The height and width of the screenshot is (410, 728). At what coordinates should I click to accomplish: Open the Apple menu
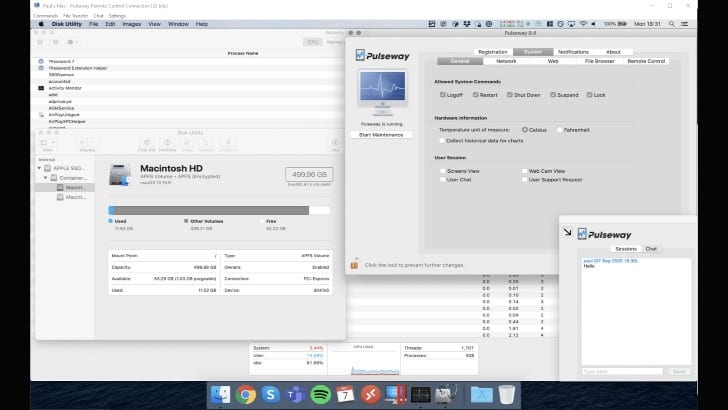41,24
